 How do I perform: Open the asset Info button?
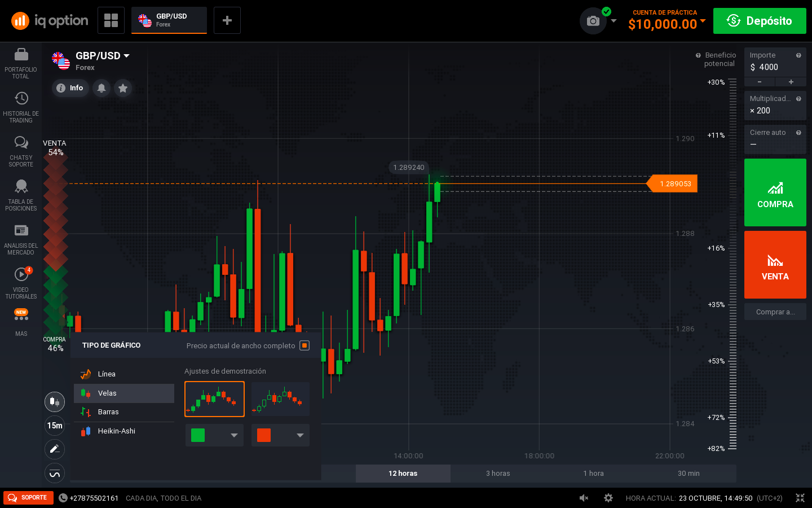[70, 88]
